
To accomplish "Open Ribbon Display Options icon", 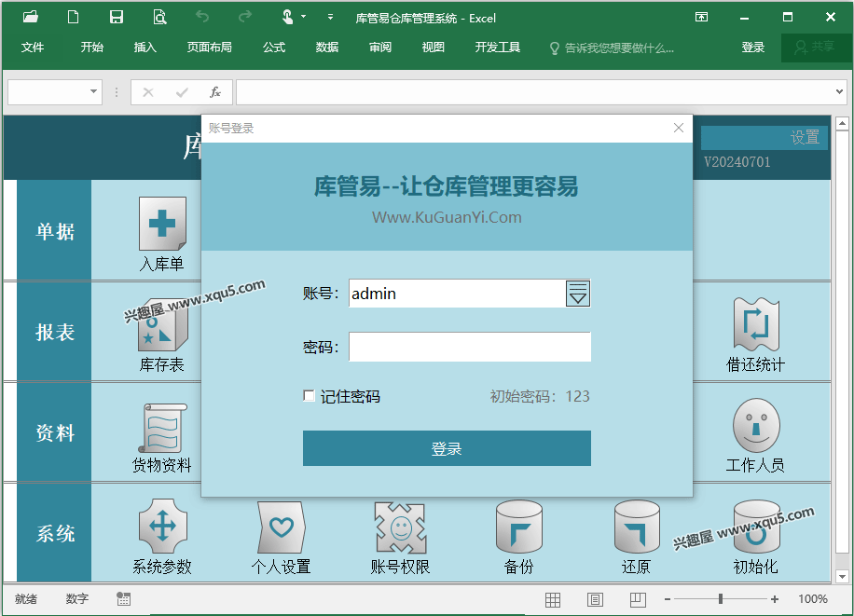I will tap(701, 17).
